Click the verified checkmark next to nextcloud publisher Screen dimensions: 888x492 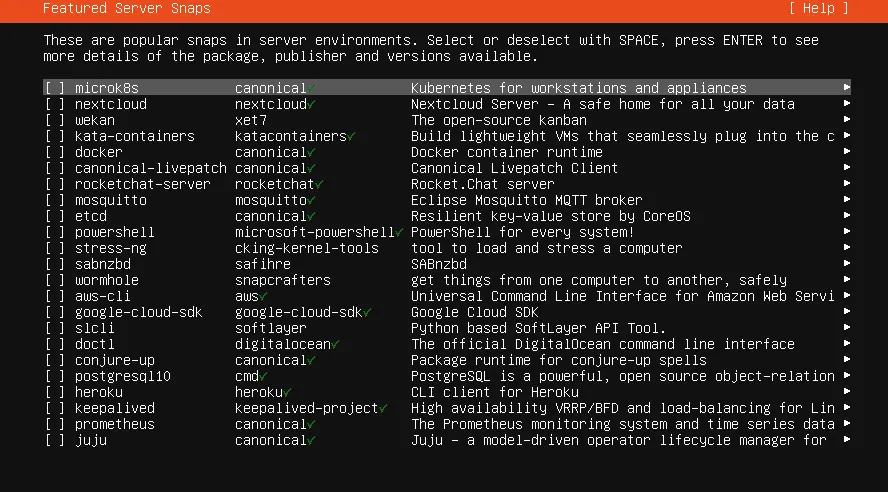tap(312, 104)
